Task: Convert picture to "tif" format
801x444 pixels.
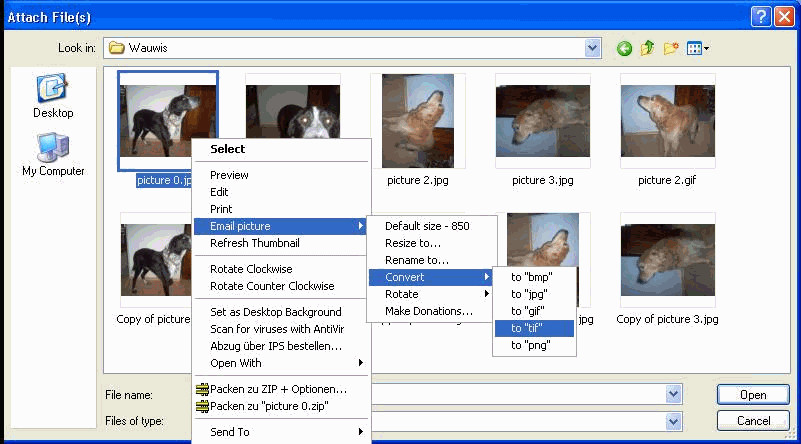Action: pos(534,329)
